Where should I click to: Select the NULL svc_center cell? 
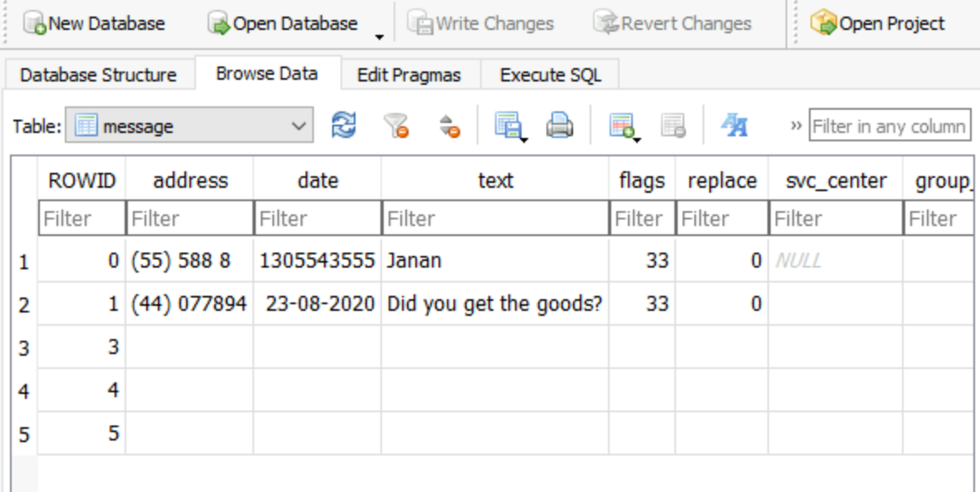tap(835, 260)
